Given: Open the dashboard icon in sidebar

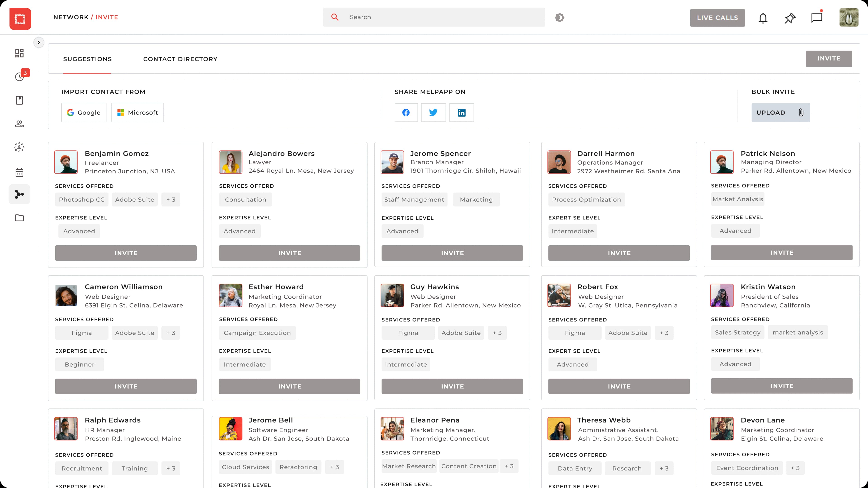Looking at the screenshot, I should 19,53.
